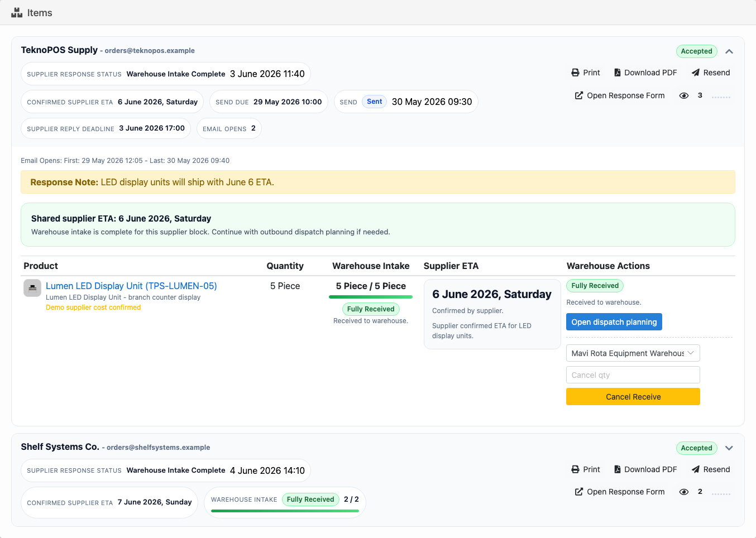The width and height of the screenshot is (756, 538).
Task: Click Shelf Systems 2 / 2 intake progress bar
Action: coord(285,511)
